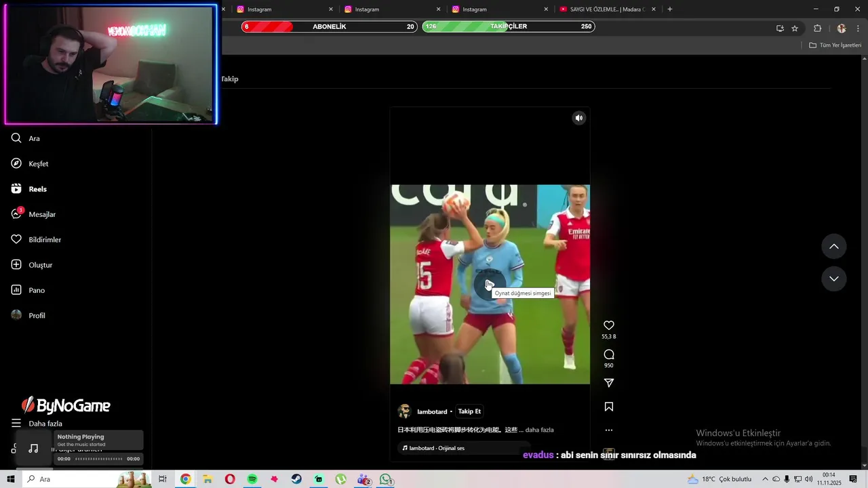Bookmark this page with star icon
The image size is (868, 488).
(x=795, y=28)
